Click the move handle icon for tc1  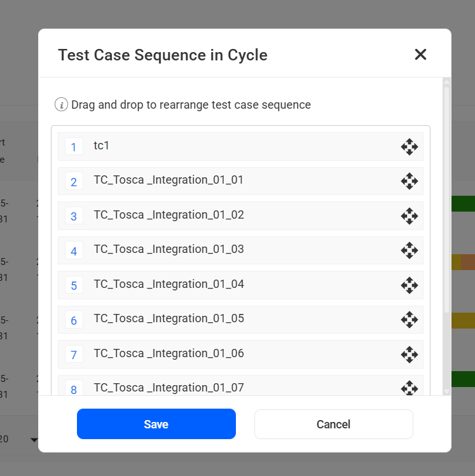pos(409,147)
